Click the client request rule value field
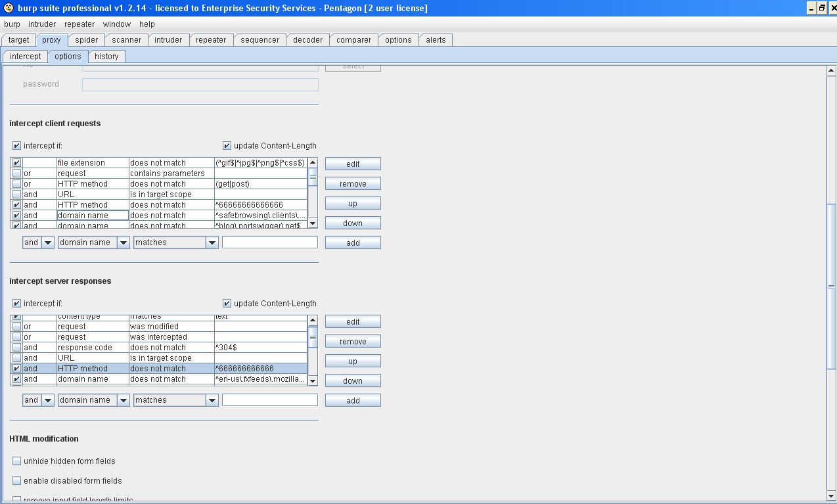This screenshot has width=837, height=504. 270,242
